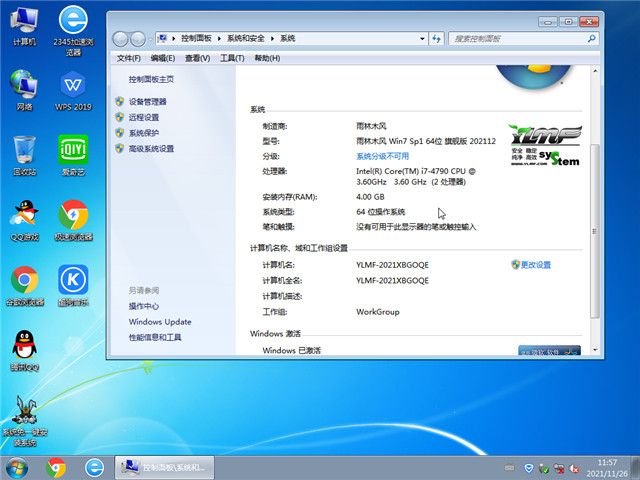Open 系统保护 link
This screenshot has height=480, width=640.
pyautogui.click(x=144, y=133)
